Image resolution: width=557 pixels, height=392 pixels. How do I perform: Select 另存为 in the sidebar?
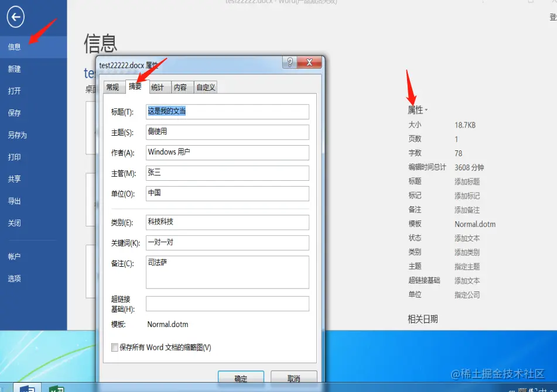pyautogui.click(x=33, y=135)
